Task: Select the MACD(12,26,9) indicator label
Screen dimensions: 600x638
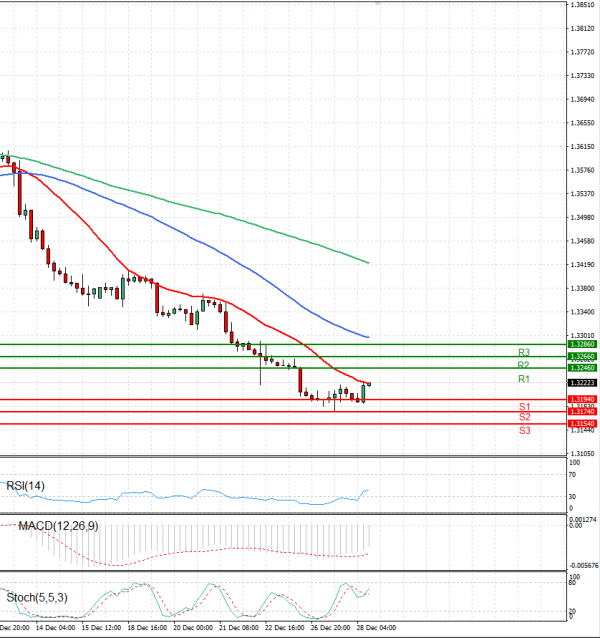Action: [x=58, y=526]
